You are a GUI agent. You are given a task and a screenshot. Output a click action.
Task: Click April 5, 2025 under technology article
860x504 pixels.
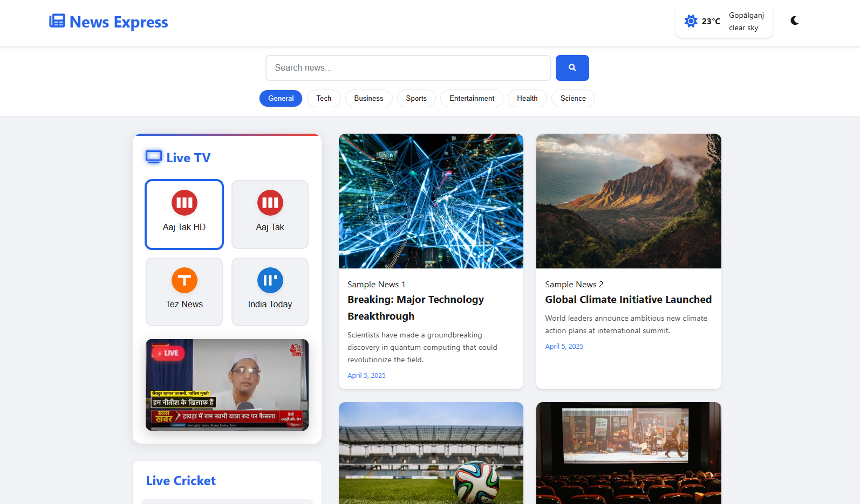366,376
